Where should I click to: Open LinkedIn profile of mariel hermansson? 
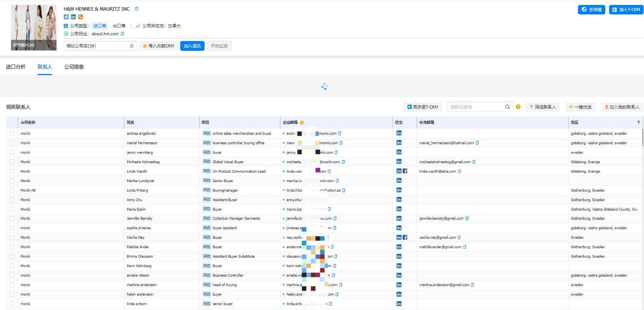coord(399,143)
